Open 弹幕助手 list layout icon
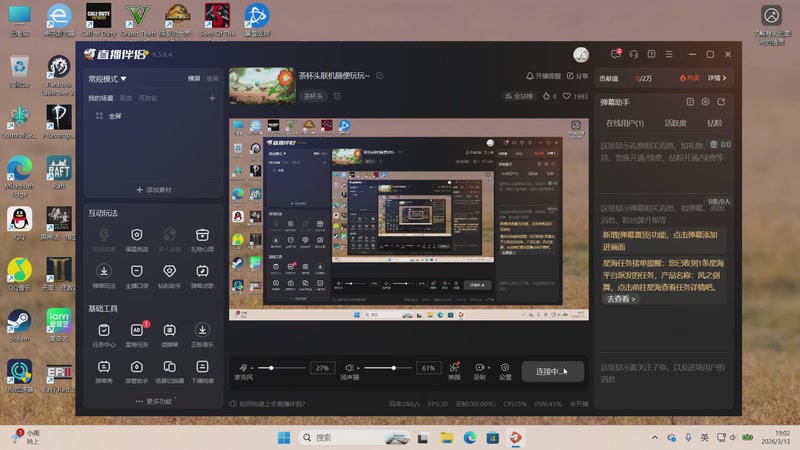The width and height of the screenshot is (800, 450). pyautogui.click(x=690, y=102)
